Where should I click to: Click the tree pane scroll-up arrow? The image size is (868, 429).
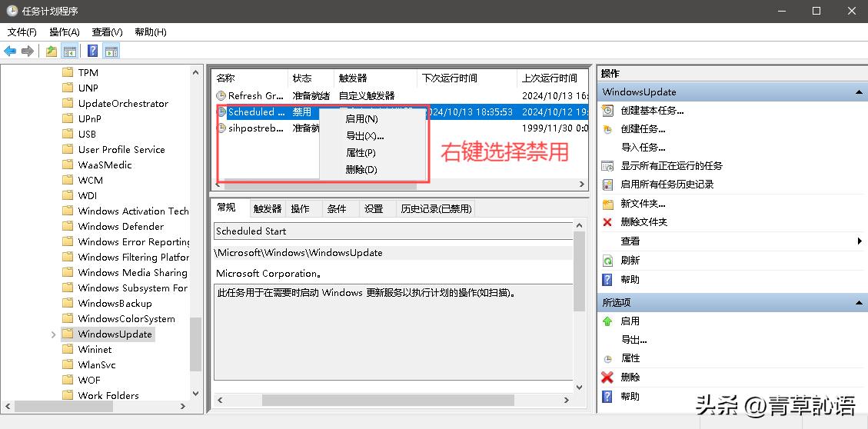pos(195,72)
